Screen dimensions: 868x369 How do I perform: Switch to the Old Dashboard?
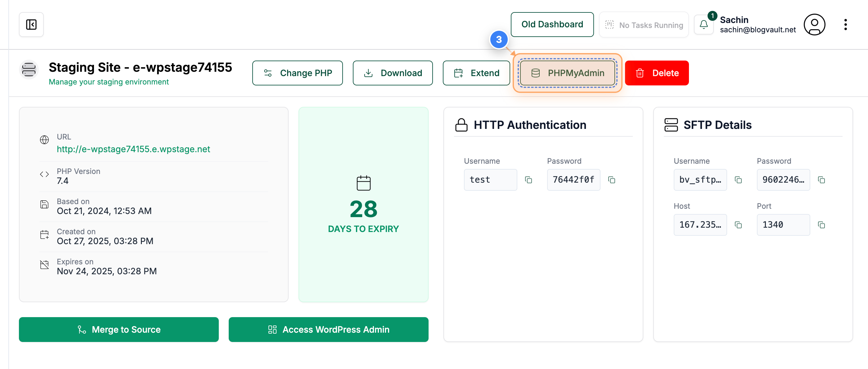[552, 24]
